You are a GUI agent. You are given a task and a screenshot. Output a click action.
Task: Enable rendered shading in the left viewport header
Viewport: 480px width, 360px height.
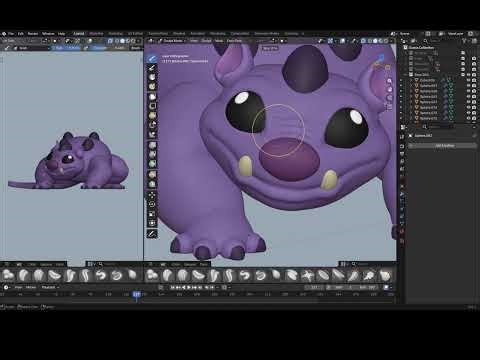click(134, 41)
